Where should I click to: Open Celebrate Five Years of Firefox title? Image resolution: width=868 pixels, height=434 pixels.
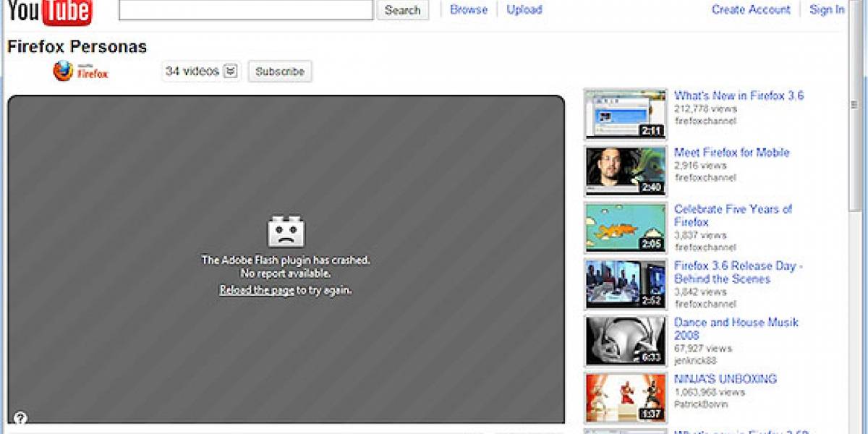coord(733,216)
